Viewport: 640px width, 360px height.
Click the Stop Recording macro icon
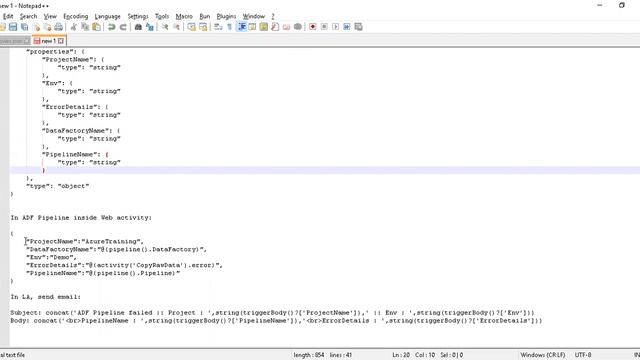(324, 27)
